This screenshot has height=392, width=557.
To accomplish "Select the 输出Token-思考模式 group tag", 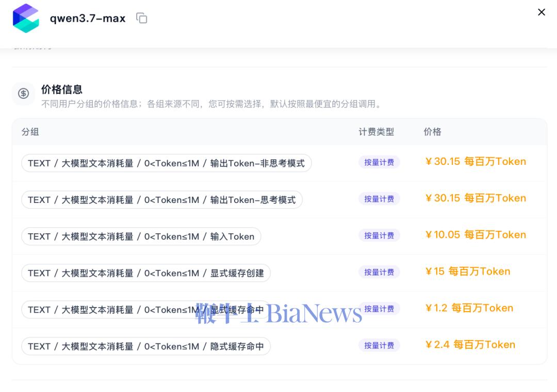I will pos(161,200).
